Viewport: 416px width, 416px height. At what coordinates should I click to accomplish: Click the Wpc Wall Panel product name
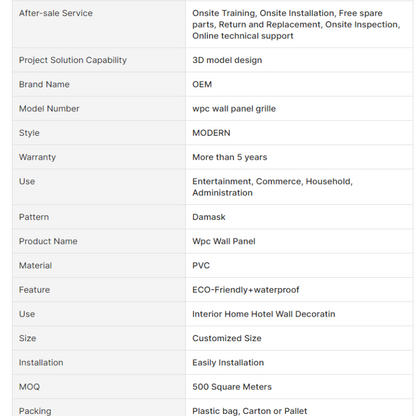[x=224, y=241]
